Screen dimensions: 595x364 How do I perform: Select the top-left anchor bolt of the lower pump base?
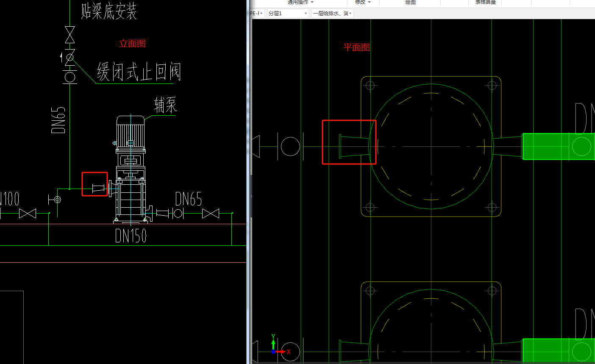tap(370, 291)
